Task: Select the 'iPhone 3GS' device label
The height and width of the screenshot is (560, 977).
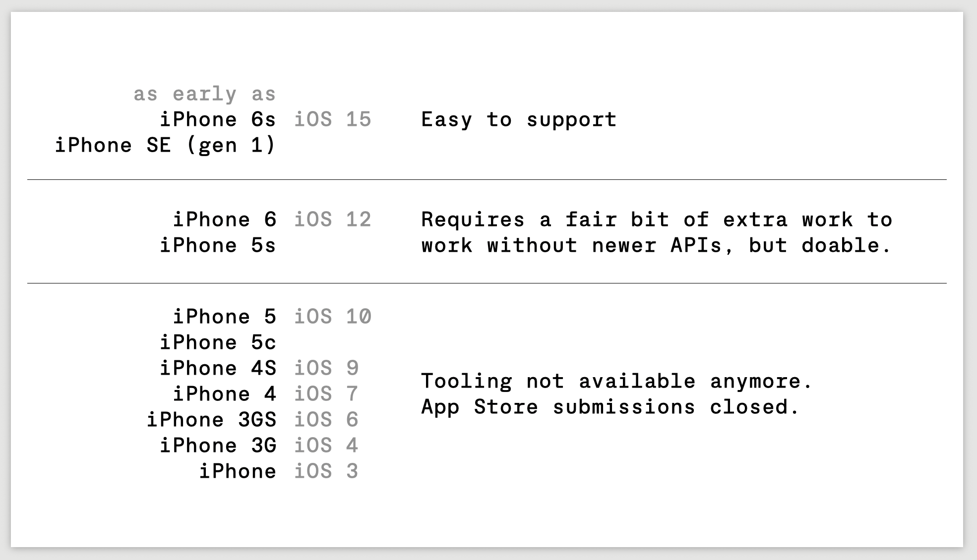Action: [211, 420]
